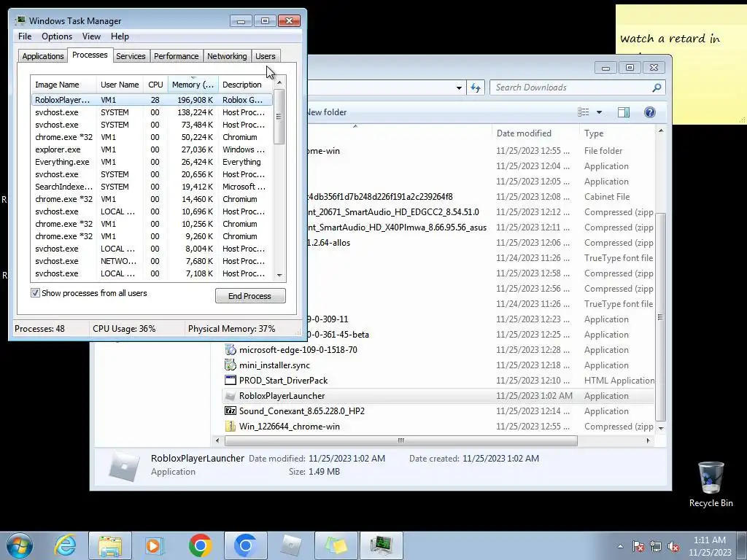The height and width of the screenshot is (560, 747).
Task: Open Explorer address bar history dropdown
Action: (459, 87)
